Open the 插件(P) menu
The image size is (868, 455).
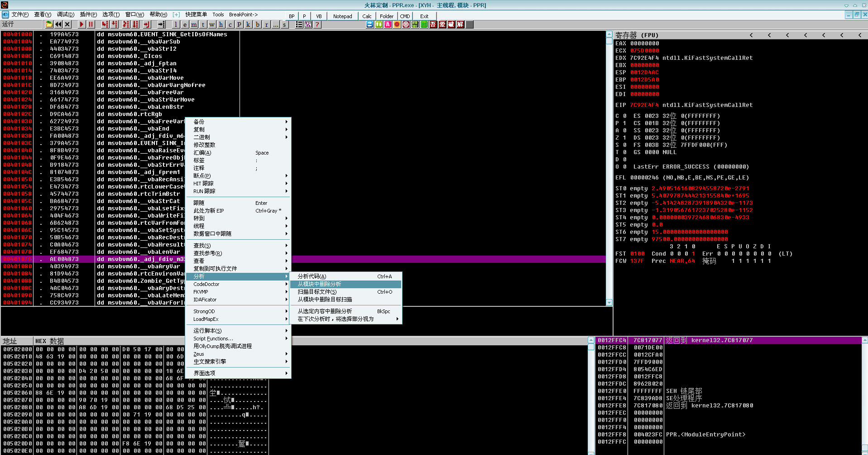(89, 14)
